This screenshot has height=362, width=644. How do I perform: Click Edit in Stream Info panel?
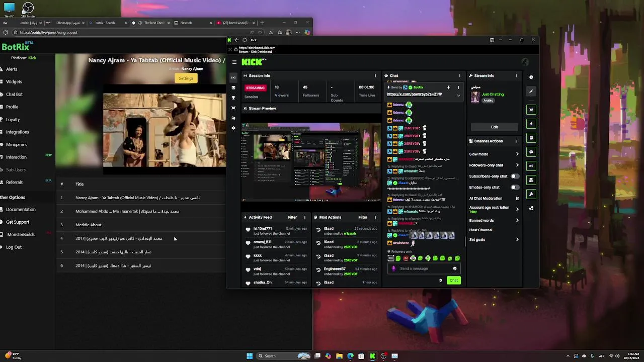coord(495,127)
